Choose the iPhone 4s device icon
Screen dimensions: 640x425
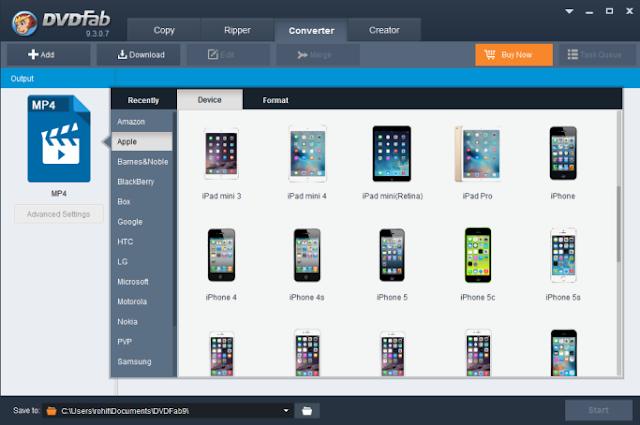(x=307, y=255)
